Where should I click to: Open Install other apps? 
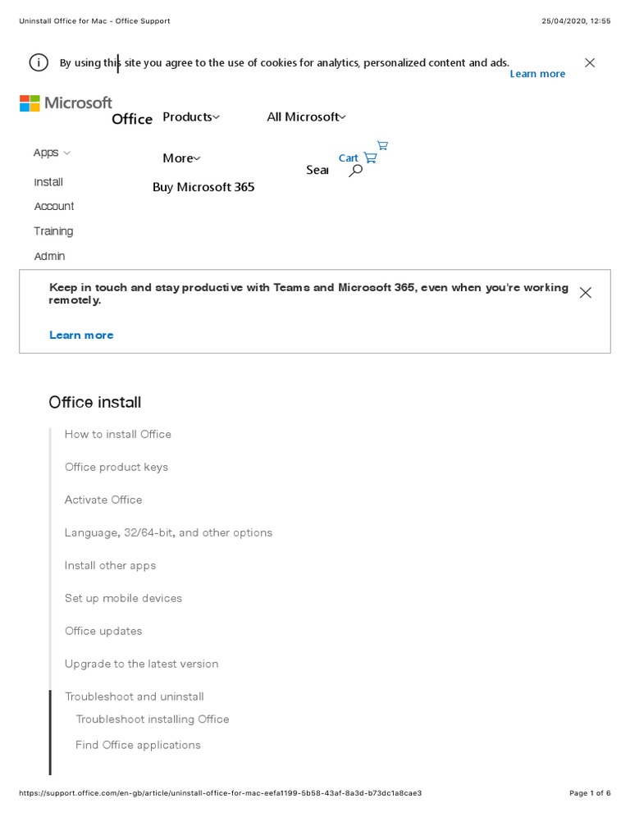pyautogui.click(x=111, y=566)
